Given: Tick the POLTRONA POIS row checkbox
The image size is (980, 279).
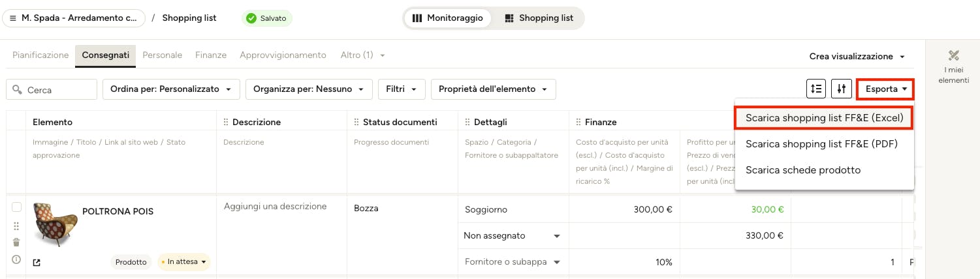Looking at the screenshot, I should [x=17, y=207].
